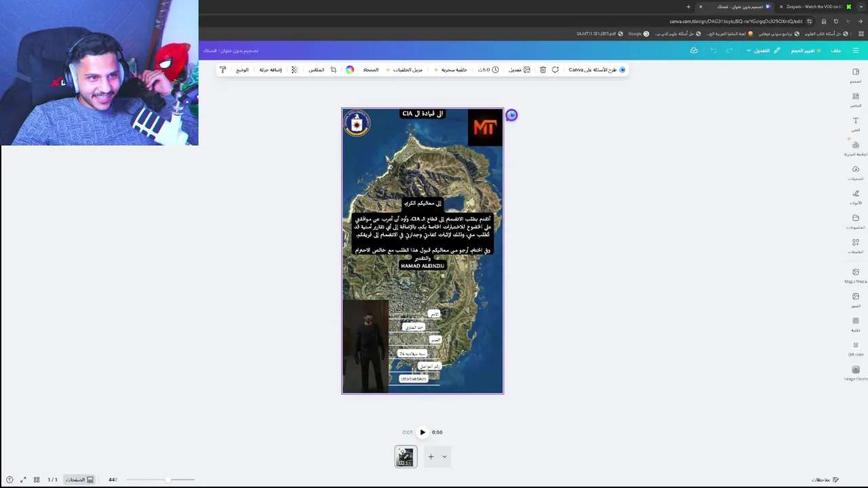Open the Elements (العناصر) sidebar panel

[856, 100]
